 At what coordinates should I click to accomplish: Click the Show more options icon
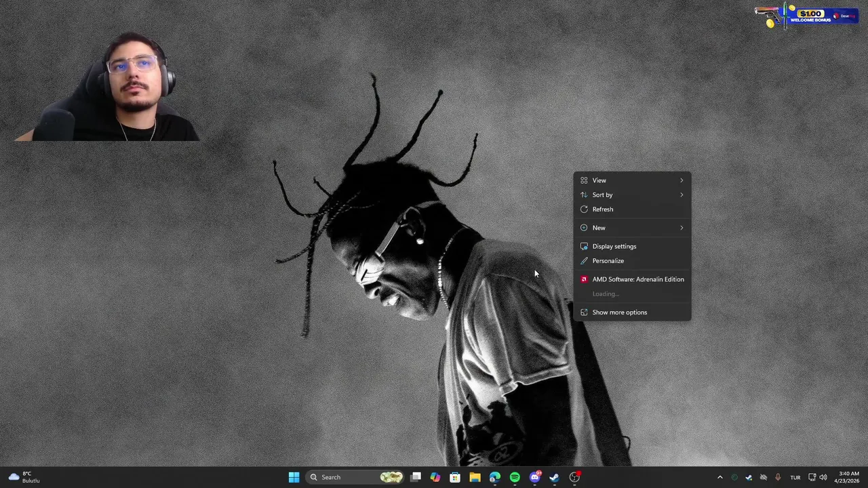point(584,312)
